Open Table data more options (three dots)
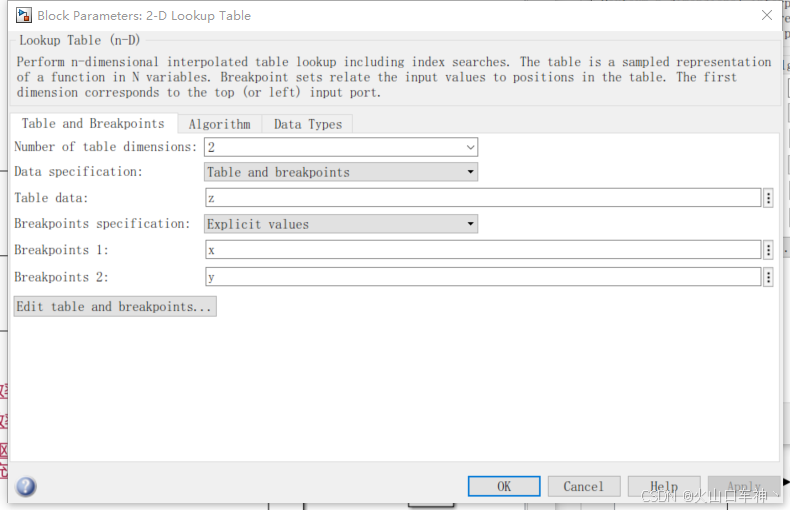Image resolution: width=790 pixels, height=510 pixels. coord(768,198)
